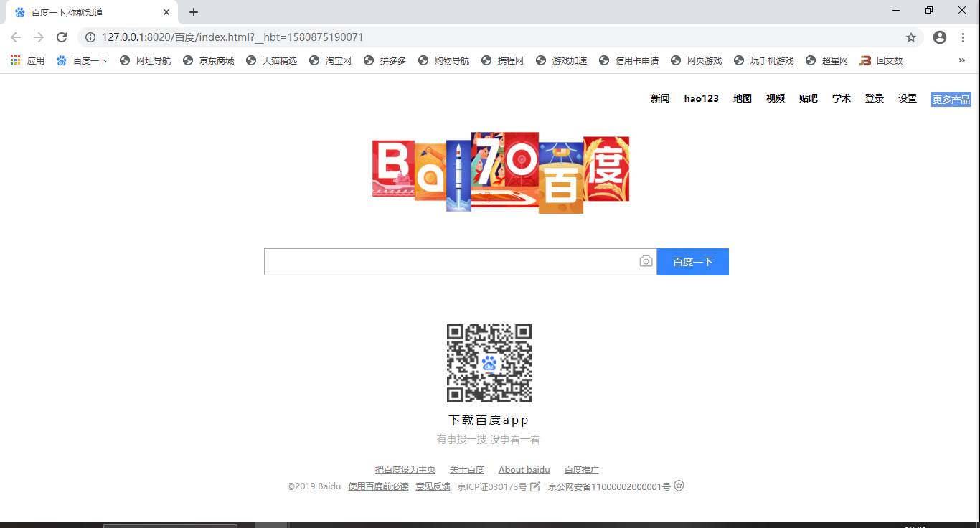This screenshot has width=980, height=528.
Task: Open the 网页游戏 bookmark
Action: [x=696, y=61]
